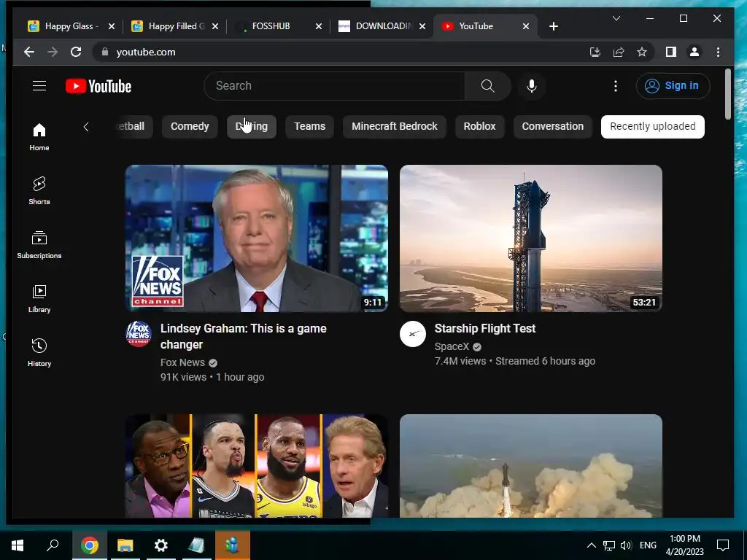The width and height of the screenshot is (747, 560).
Task: Go back in the browser
Action: 29,52
